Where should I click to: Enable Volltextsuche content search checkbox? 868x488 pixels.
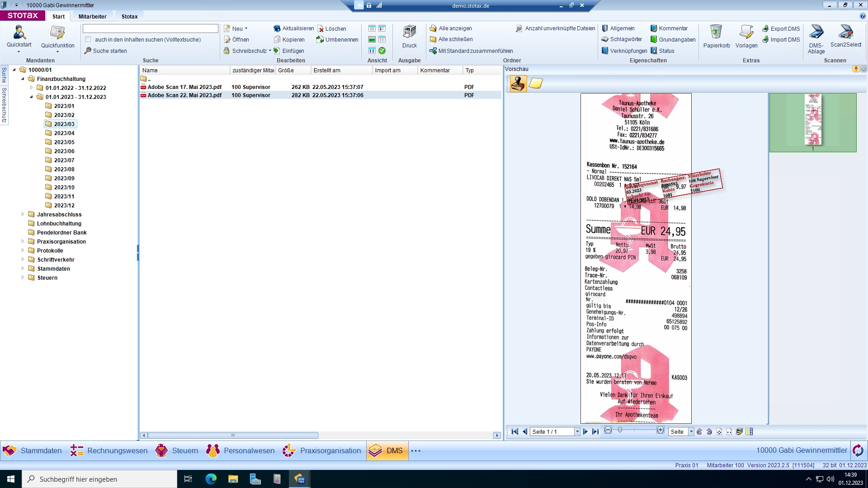pyautogui.click(x=88, y=39)
